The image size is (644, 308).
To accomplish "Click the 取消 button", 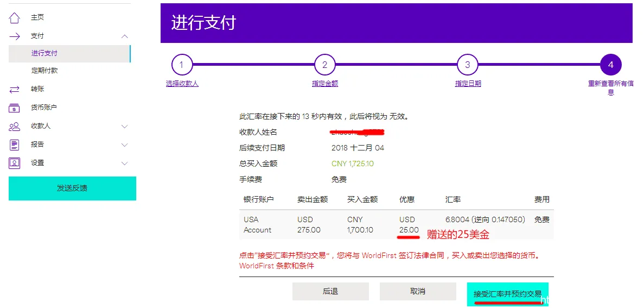I will click(418, 292).
